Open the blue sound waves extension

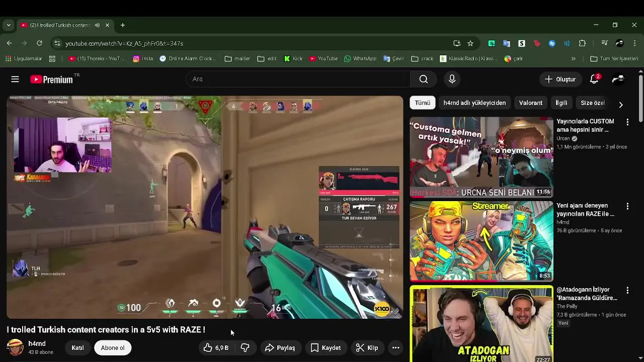click(567, 43)
